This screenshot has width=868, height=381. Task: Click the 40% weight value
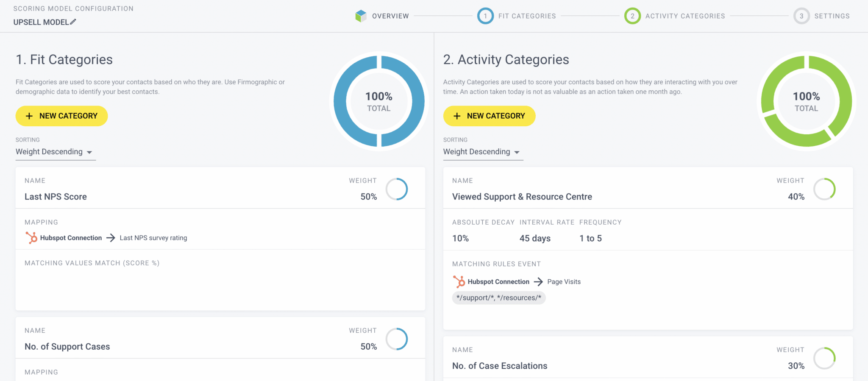click(x=796, y=197)
